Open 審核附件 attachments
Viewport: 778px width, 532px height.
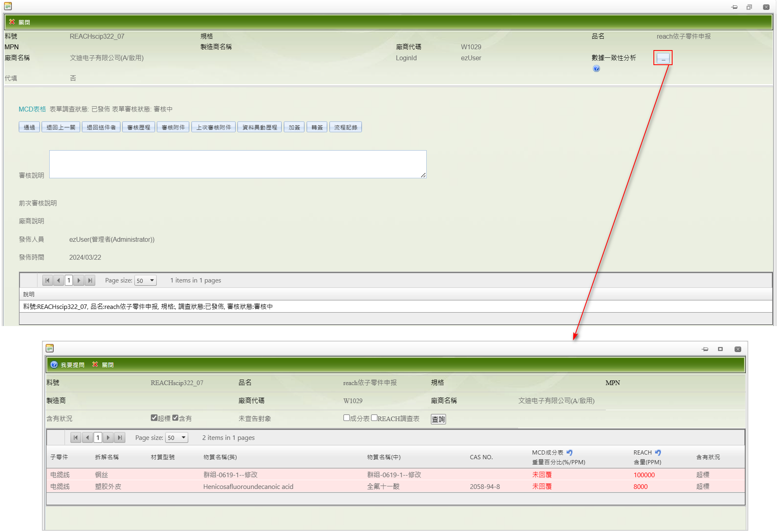click(x=173, y=127)
